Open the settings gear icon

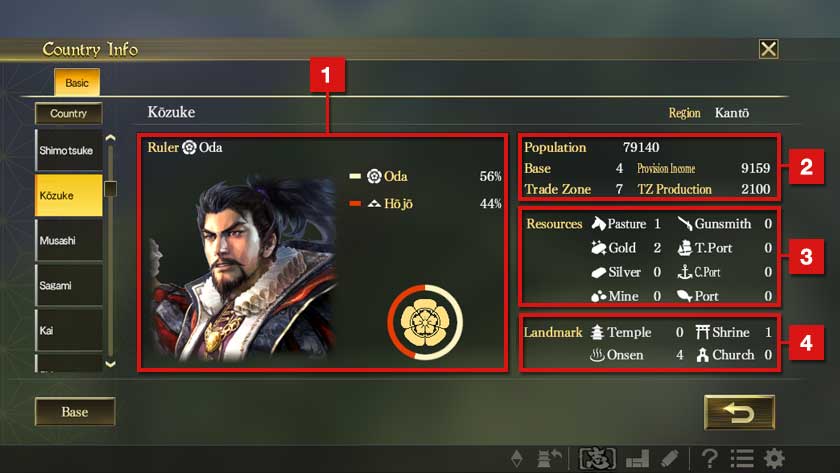774,459
